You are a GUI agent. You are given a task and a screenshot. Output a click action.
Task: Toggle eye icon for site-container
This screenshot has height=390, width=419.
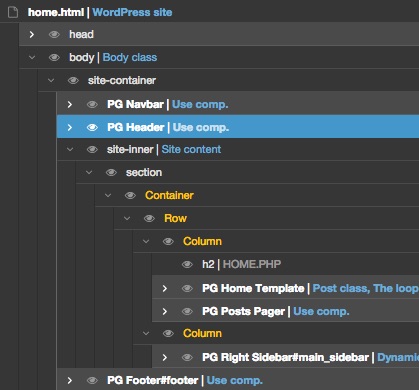click(73, 80)
